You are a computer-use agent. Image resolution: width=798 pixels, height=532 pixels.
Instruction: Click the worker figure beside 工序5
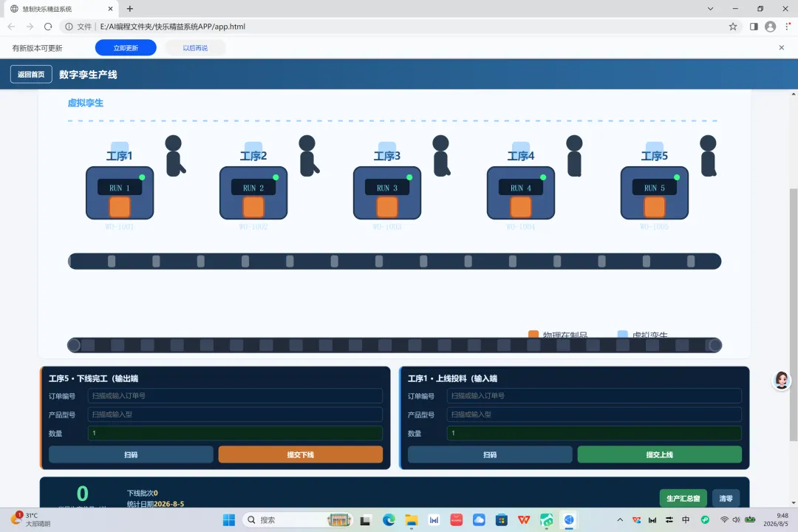pyautogui.click(x=709, y=156)
